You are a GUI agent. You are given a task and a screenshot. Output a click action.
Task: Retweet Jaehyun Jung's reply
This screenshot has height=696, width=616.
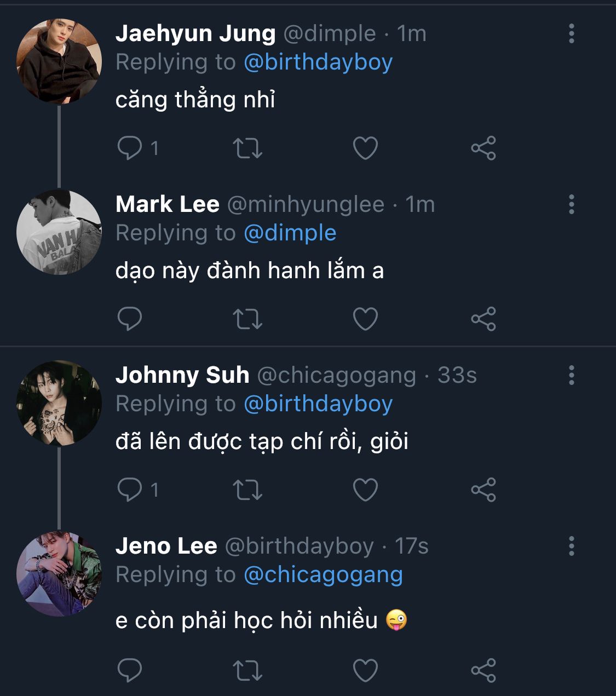247,148
